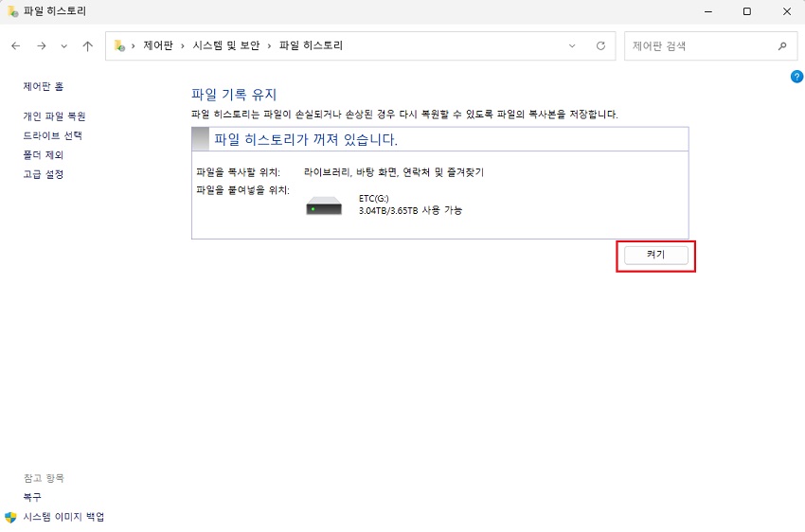This screenshot has height=532, width=805.
Task: Close the File History window
Action: pos(786,11)
